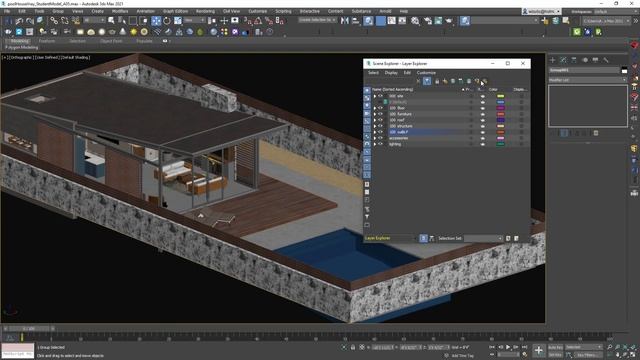Click the Select and Link chain icon
The width and height of the screenshot is (640, 360).
pos(54,20)
